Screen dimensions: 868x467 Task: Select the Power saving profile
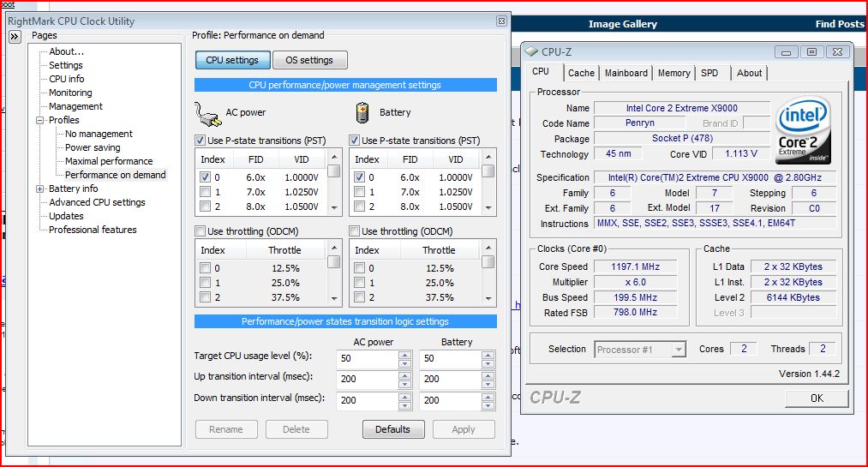pos(93,147)
